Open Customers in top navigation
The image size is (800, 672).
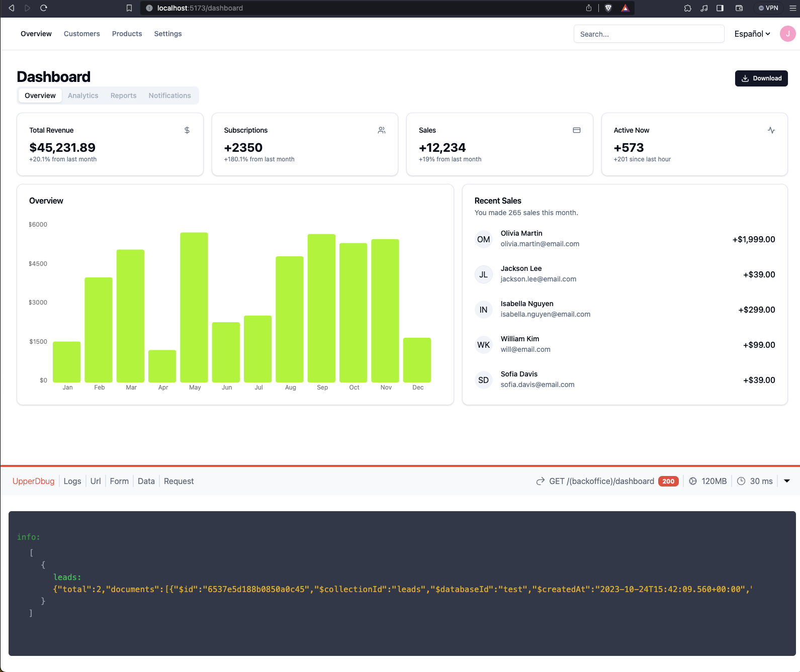point(82,34)
